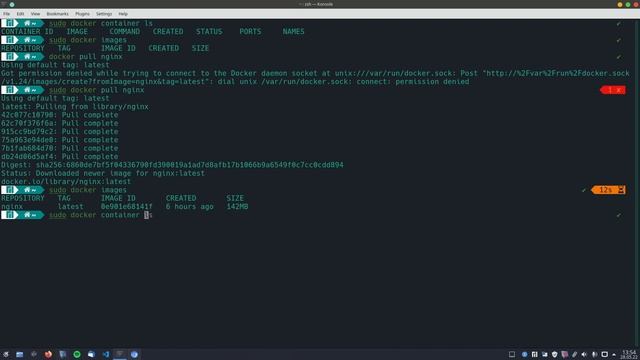Image resolution: width=640 pixels, height=360 pixels.
Task: Open the gear settings icon in the taskbar
Action: click(34, 354)
